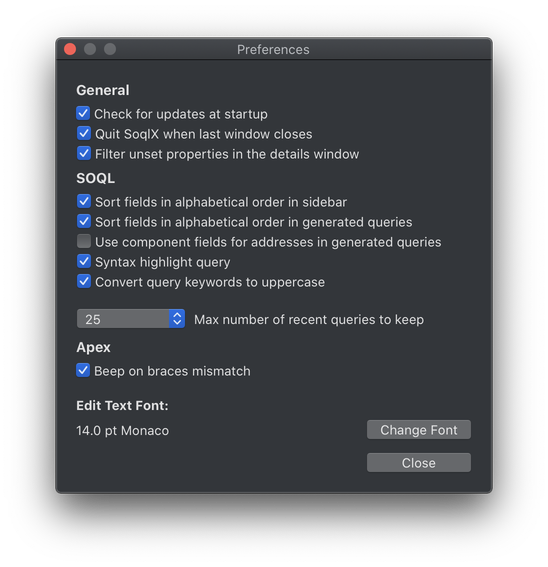Click the 14.0 pt Monaco font label

click(122, 431)
